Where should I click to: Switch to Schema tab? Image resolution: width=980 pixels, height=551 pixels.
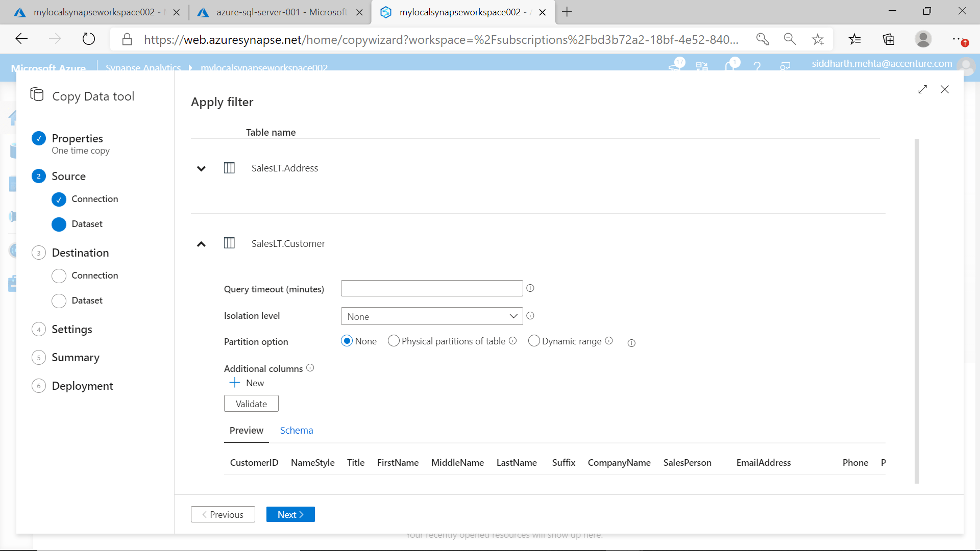pyautogui.click(x=296, y=430)
